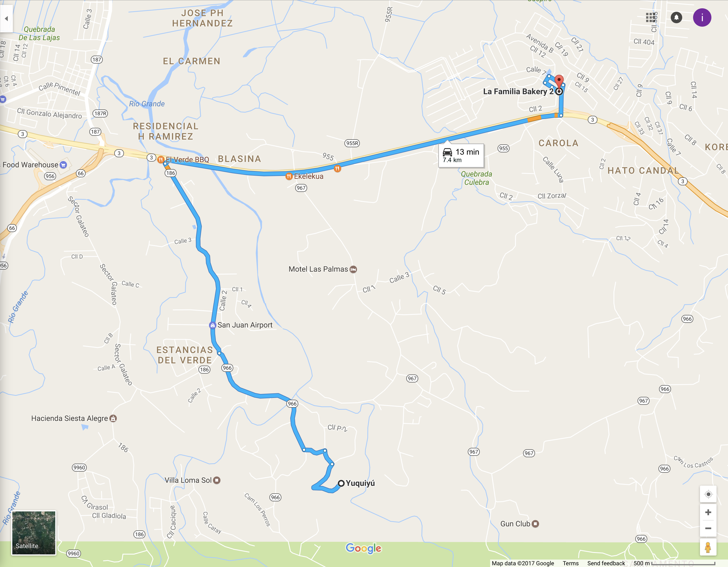
Task: Click the San Juan Airport marker
Action: 213,325
